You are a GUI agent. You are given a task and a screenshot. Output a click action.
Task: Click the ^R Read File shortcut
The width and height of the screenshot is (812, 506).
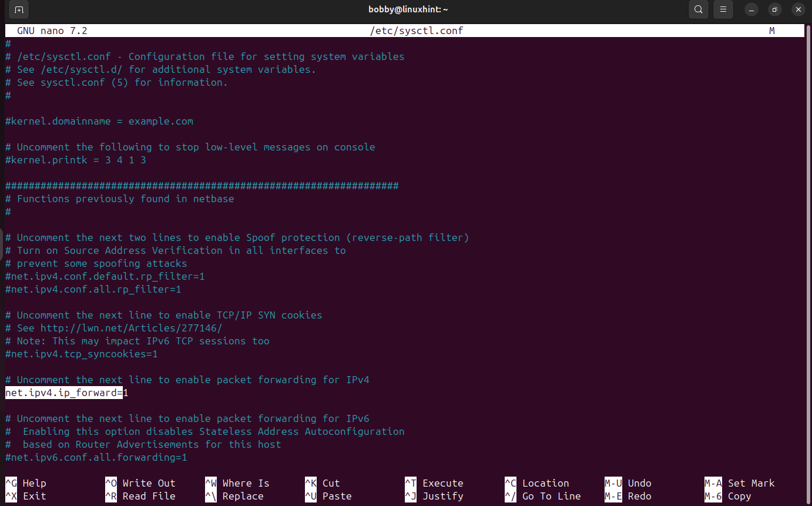[x=140, y=496]
